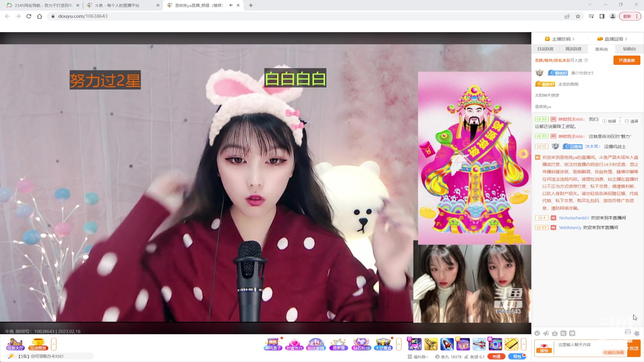Open the 潮玩盒子 gift panel
The width and height of the screenshot is (644, 362).
[x=273, y=344]
